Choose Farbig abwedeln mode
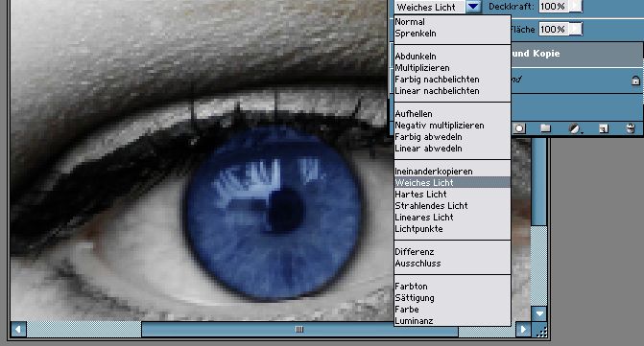The height and width of the screenshot is (346, 644). pos(452,136)
